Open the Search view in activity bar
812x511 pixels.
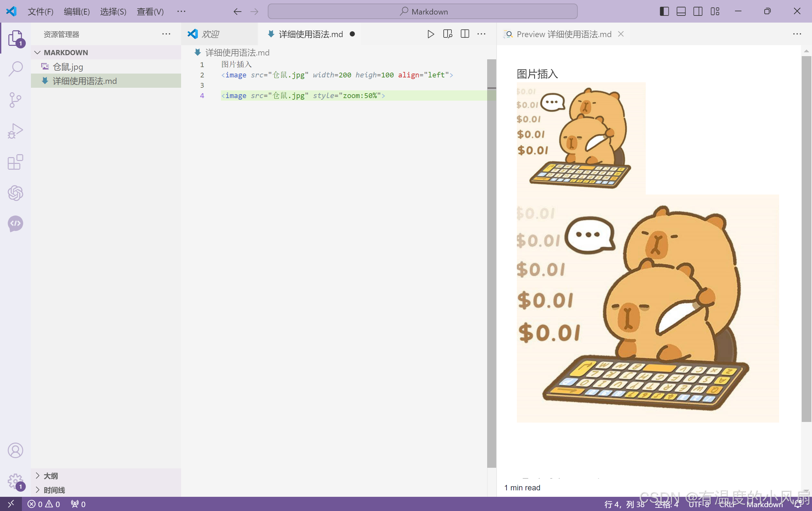(x=15, y=69)
